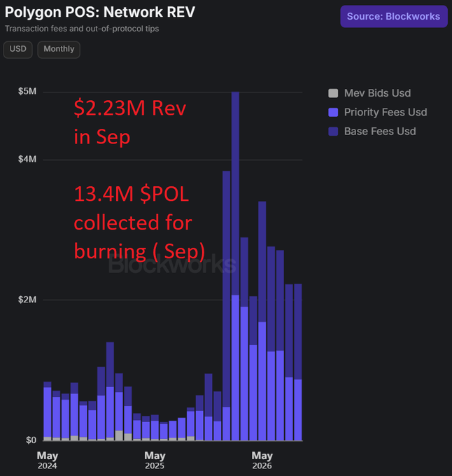
Task: Click the $0 y-axis label
Action: (31, 440)
